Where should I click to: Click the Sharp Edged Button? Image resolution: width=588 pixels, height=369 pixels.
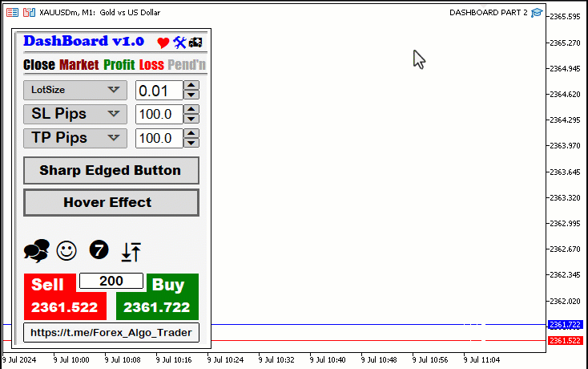(x=111, y=170)
